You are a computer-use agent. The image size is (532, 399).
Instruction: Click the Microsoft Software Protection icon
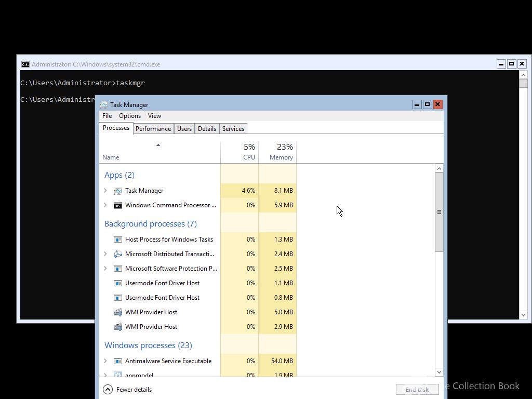[x=118, y=269]
